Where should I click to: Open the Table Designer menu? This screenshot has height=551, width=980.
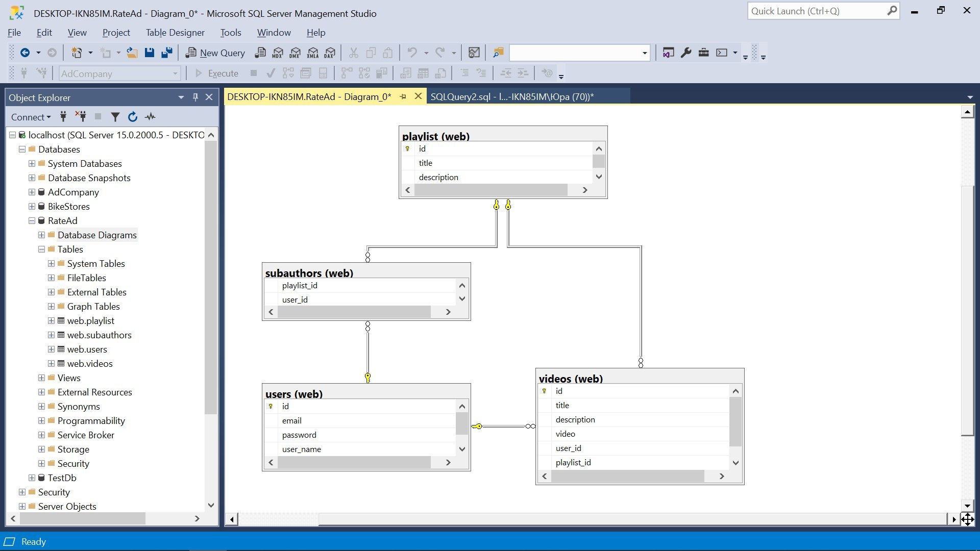[175, 33]
